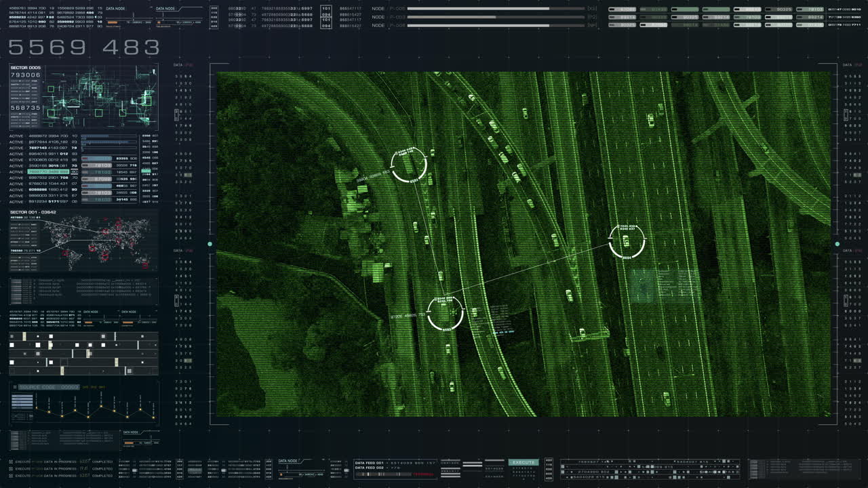Click the SOURCE CODE panel header

coord(49,387)
